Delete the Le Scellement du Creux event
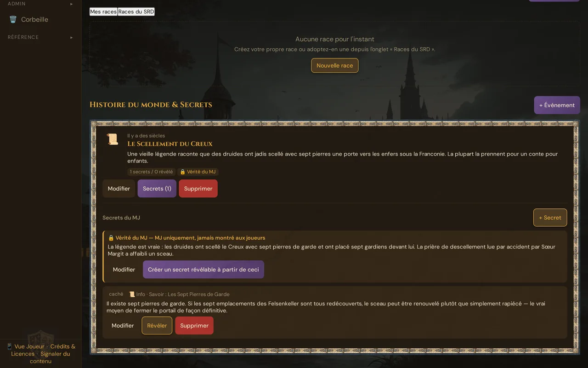 point(198,189)
